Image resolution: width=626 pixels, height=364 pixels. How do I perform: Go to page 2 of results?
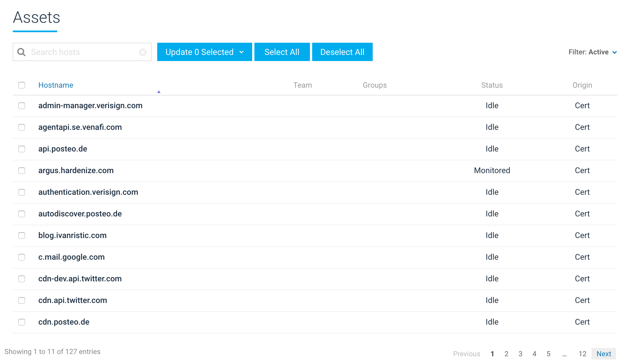click(506, 354)
